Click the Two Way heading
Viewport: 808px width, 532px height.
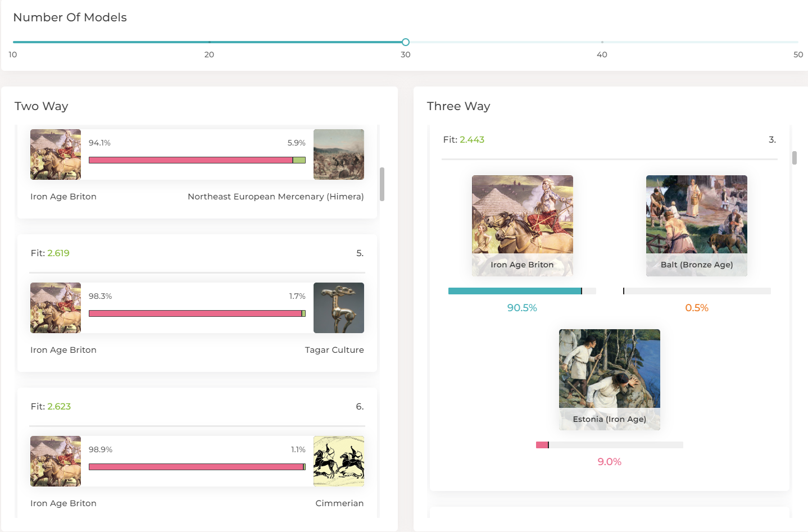click(x=42, y=106)
